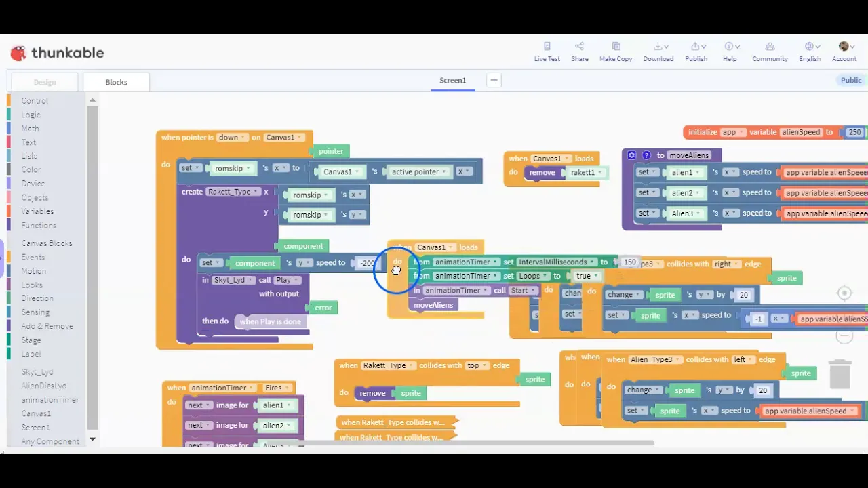Edit the 250 alienSpeed value
Viewport: 868px width, 488px height.
pos(854,132)
